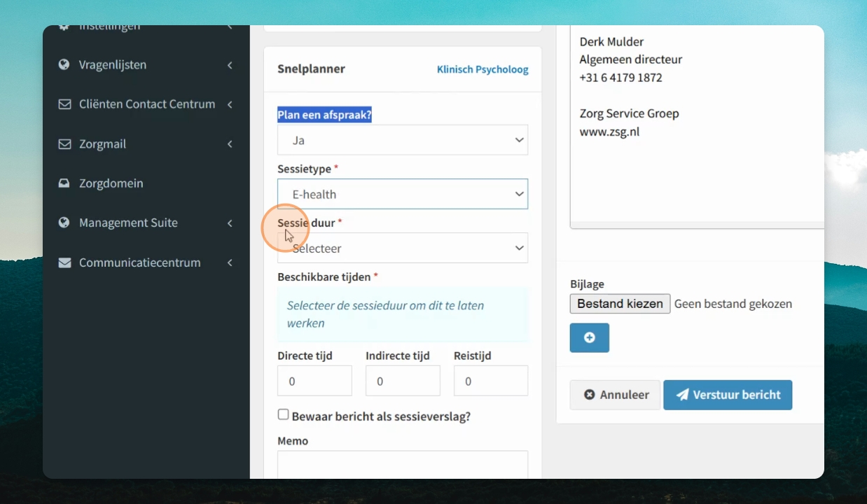
Task: Click the blue plus button under Bijlage
Action: coord(590,337)
